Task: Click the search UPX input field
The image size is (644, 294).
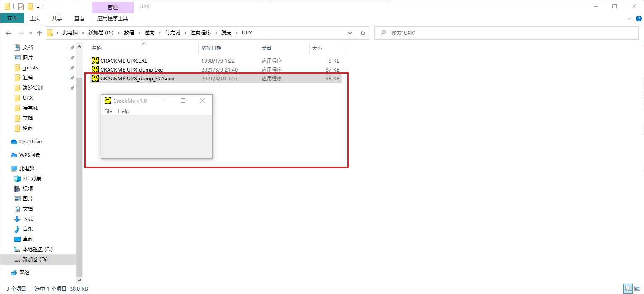Action: click(x=506, y=33)
